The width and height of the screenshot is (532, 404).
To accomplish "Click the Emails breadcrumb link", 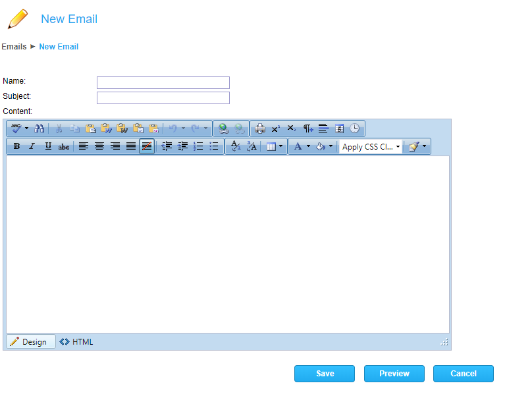I will coord(14,47).
